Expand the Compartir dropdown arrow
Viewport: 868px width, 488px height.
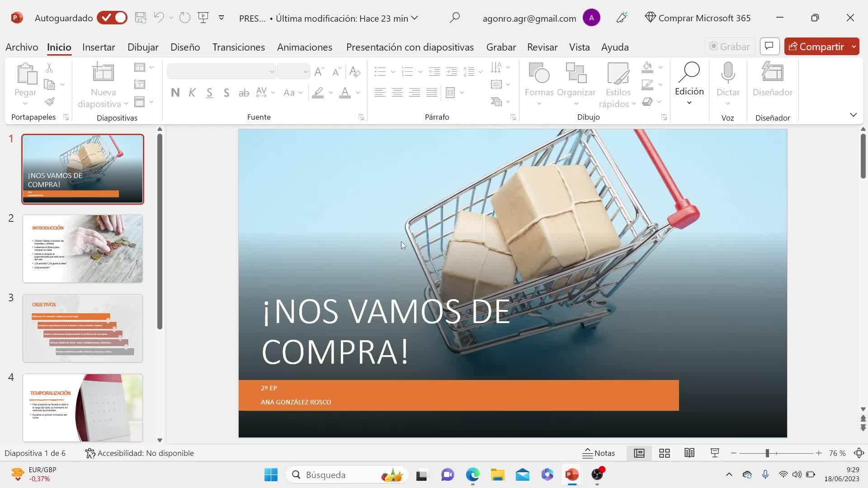tap(854, 47)
